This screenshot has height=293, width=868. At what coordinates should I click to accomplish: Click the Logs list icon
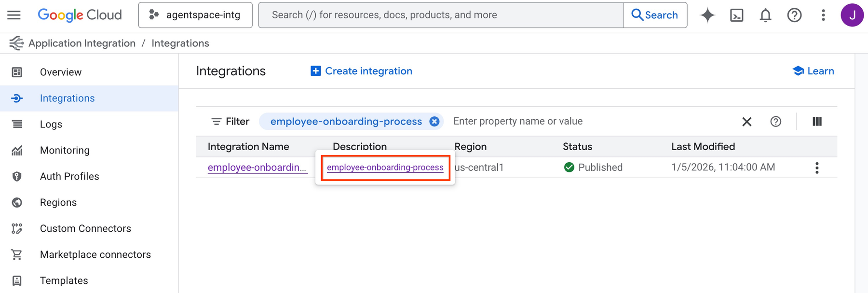[x=17, y=124]
